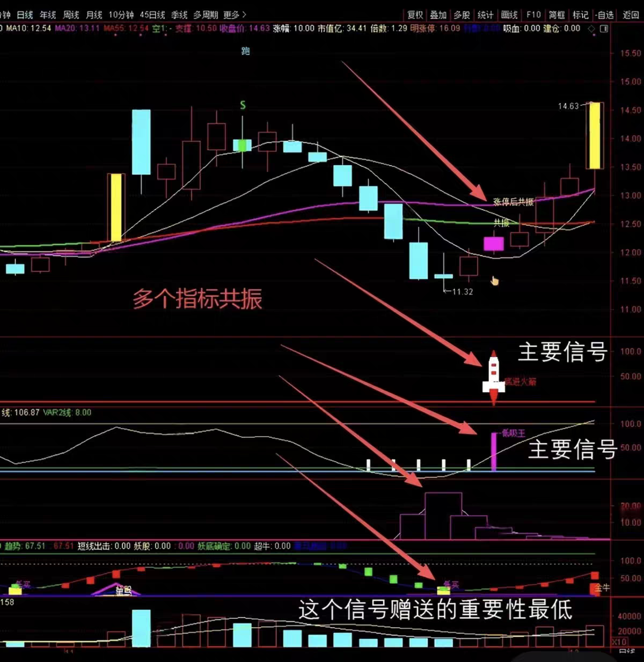Click the 跑 signal marker above chart
The width and height of the screenshot is (644, 662).
click(245, 52)
